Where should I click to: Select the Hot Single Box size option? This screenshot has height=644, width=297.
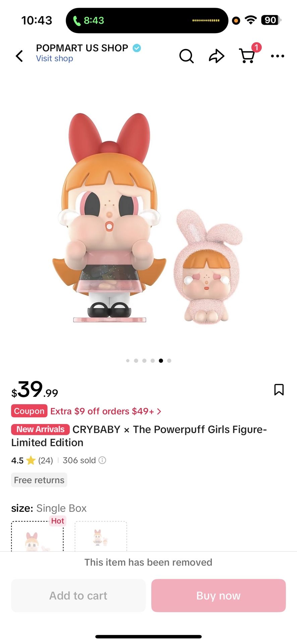click(37, 537)
